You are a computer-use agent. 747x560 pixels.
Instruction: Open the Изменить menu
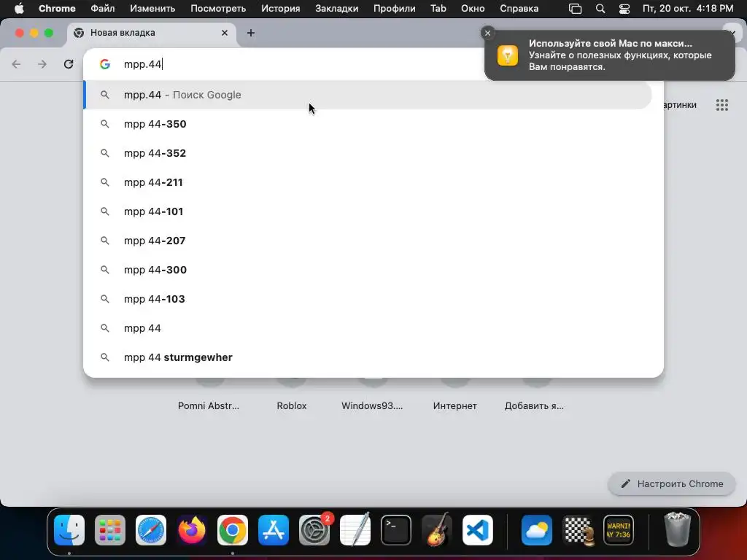coord(152,9)
